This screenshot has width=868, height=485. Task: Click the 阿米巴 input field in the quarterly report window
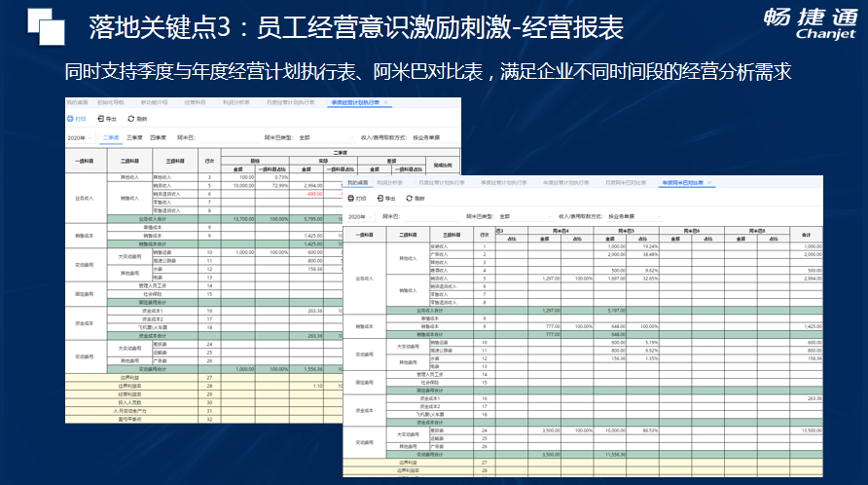230,137
